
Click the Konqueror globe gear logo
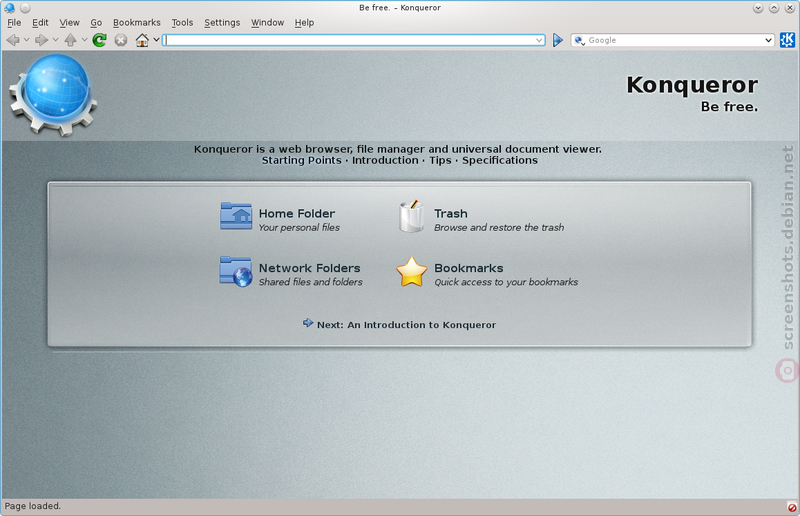point(53,95)
